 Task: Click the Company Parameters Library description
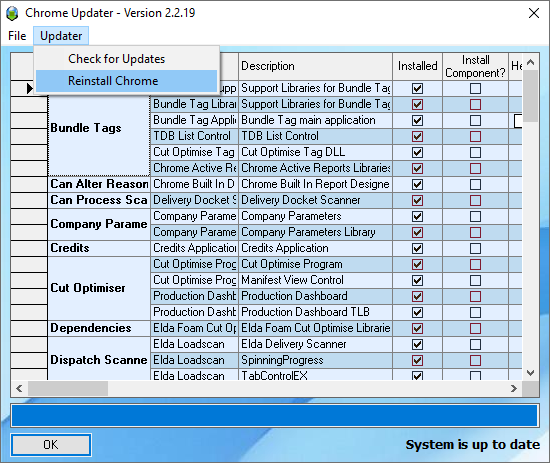(315, 232)
